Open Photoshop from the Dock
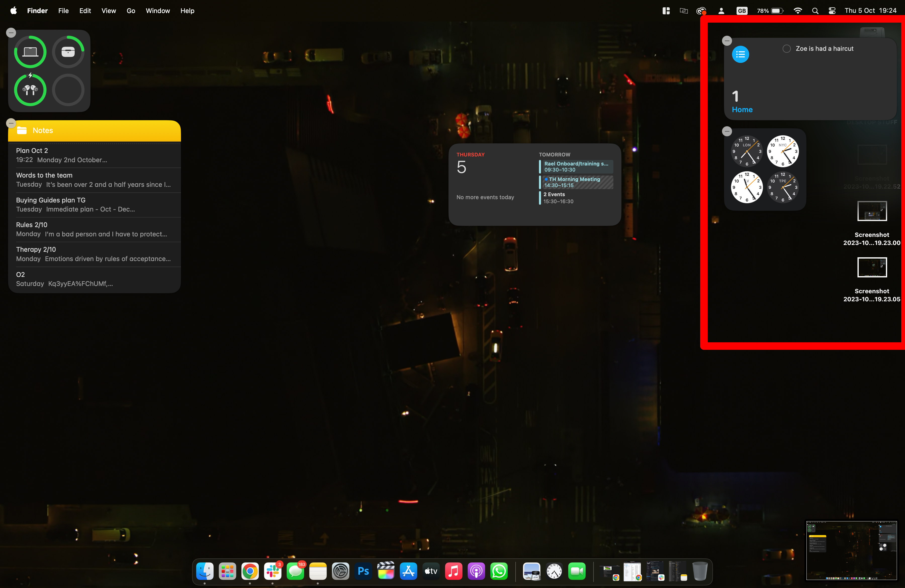This screenshot has width=905, height=588. point(363,571)
